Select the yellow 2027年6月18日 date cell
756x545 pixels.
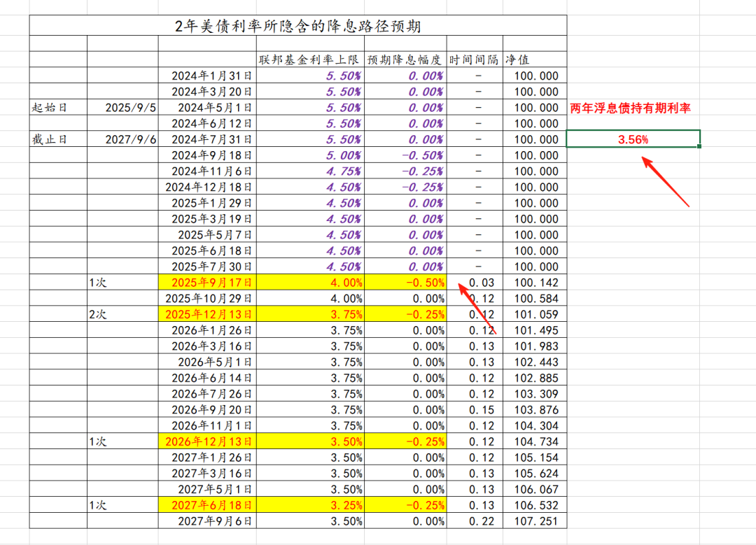pos(207,505)
